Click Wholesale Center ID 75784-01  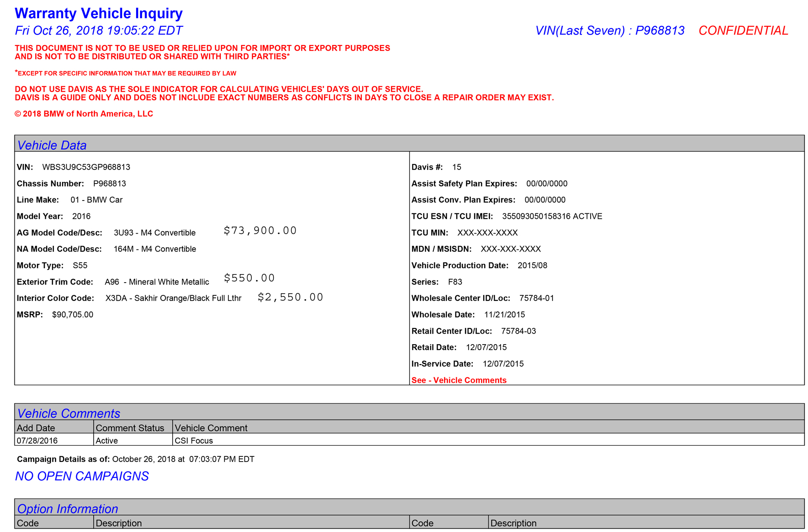[537, 298]
